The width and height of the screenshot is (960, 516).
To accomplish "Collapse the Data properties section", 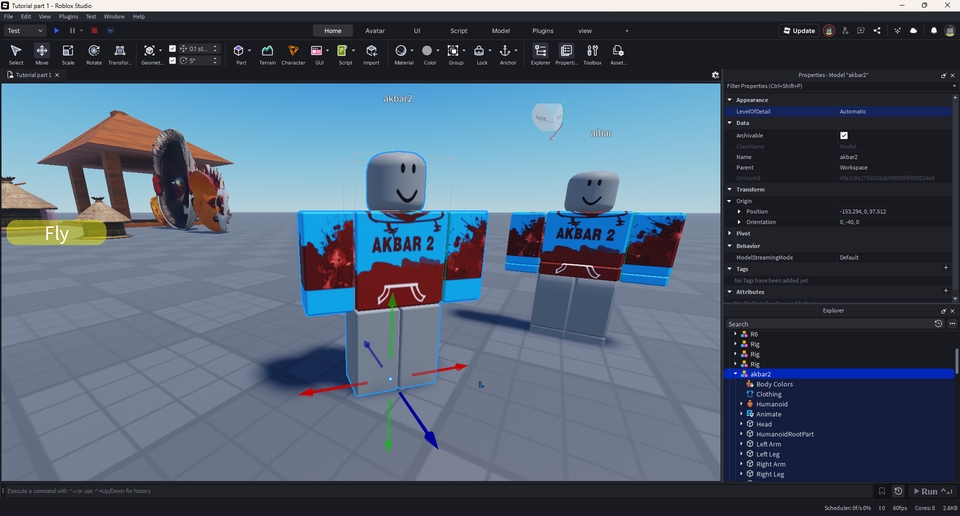I will point(730,123).
